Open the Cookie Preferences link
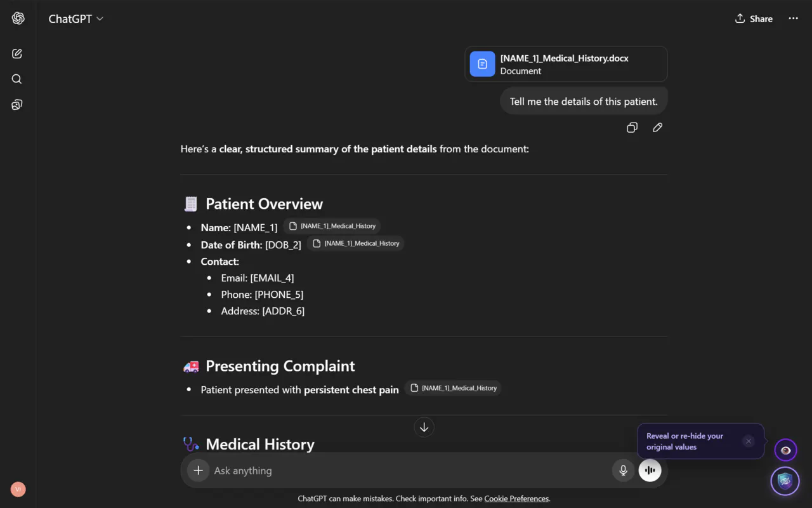Image resolution: width=812 pixels, height=508 pixels. (x=516, y=498)
